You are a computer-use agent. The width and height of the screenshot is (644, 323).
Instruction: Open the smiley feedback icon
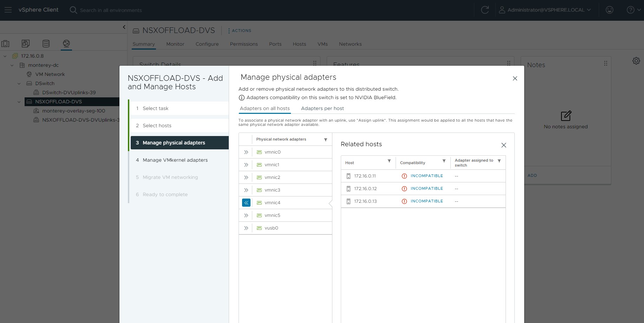[610, 10]
